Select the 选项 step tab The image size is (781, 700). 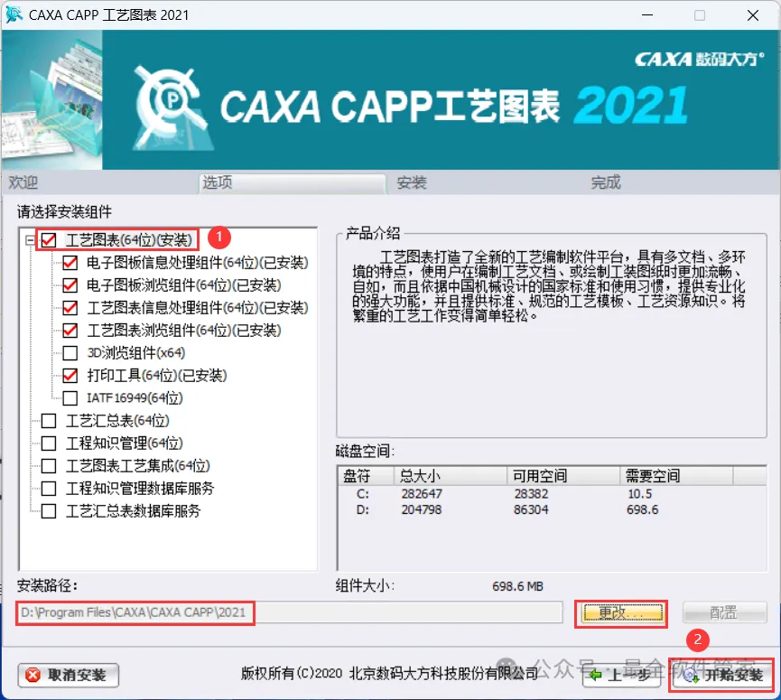292,182
